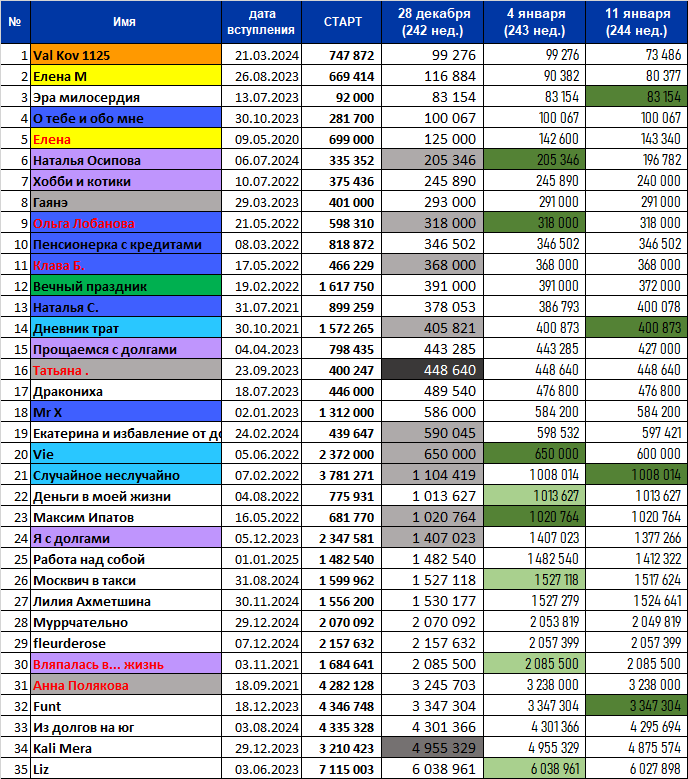The height and width of the screenshot is (779, 688).
Task: Select 28 December value "116 884"
Action: [433, 76]
